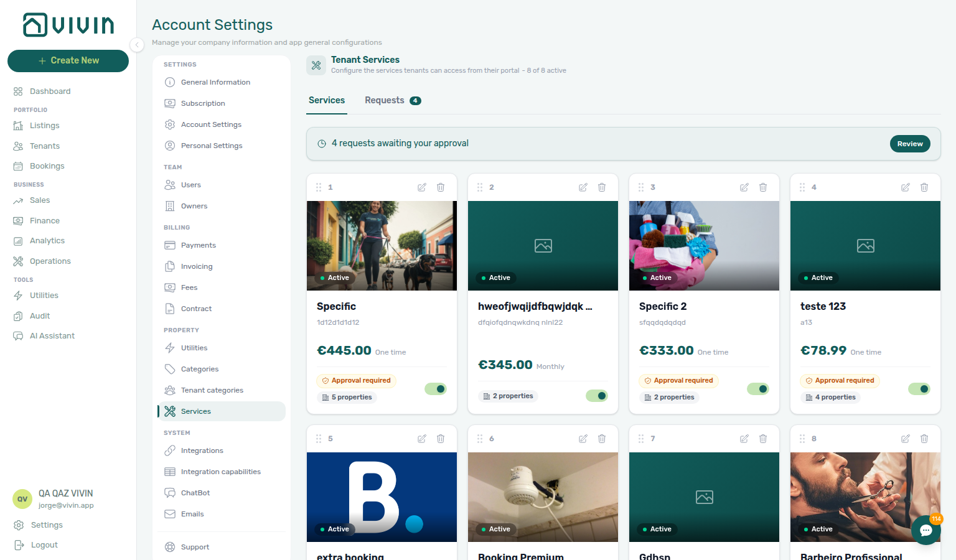Edit service card 8 Barbeiro Profissional

(906, 439)
